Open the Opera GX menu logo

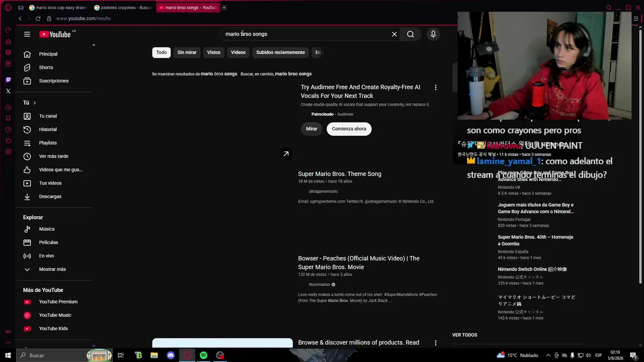pos(8,8)
